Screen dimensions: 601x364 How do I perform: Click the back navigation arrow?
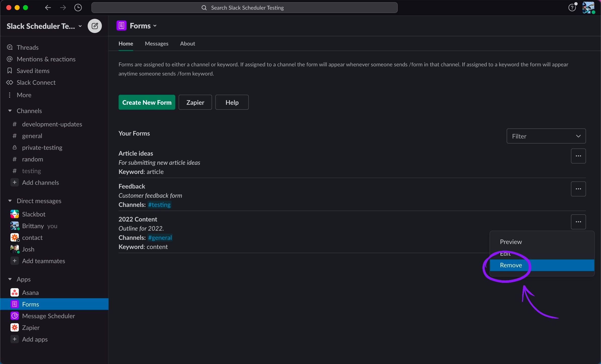point(48,8)
